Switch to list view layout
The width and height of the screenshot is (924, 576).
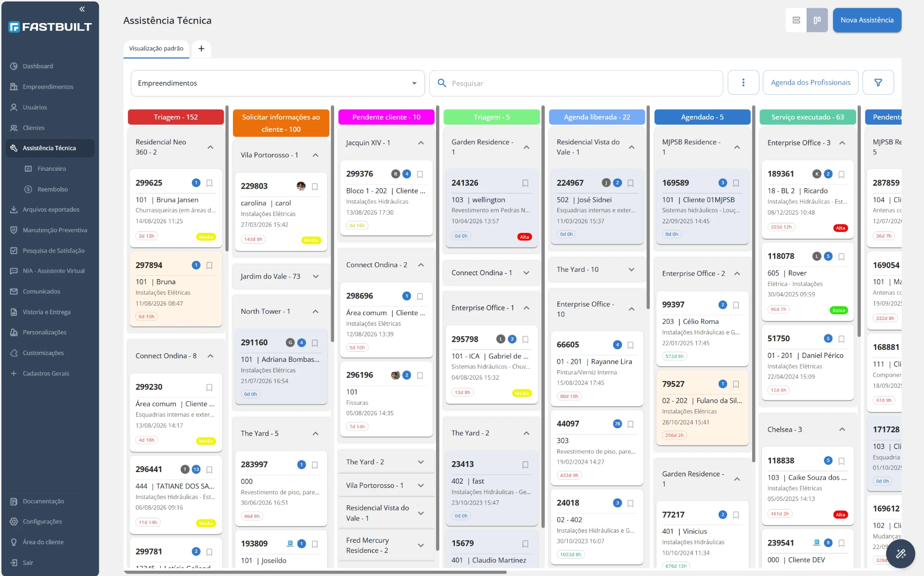[x=796, y=20]
